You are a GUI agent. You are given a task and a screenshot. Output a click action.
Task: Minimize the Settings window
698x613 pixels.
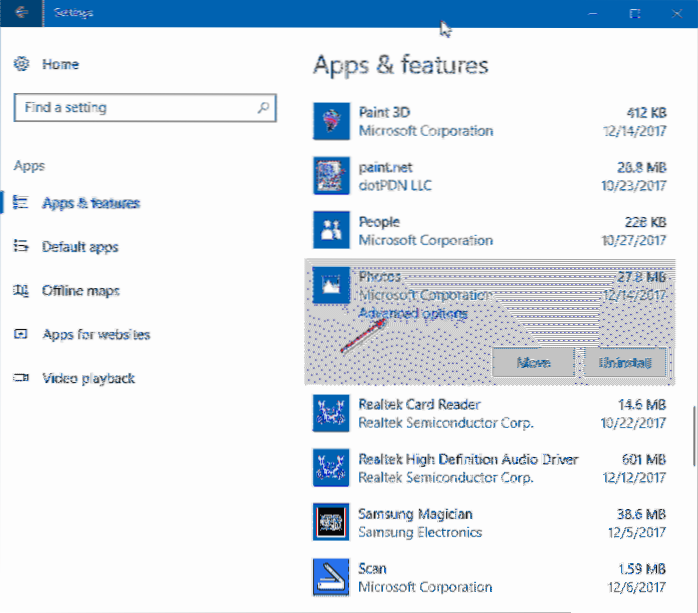[x=592, y=14]
